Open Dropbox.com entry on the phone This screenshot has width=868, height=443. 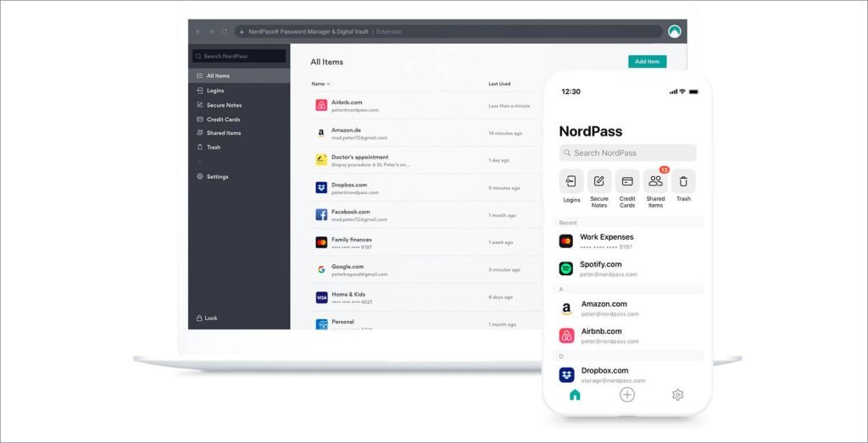pyautogui.click(x=628, y=374)
